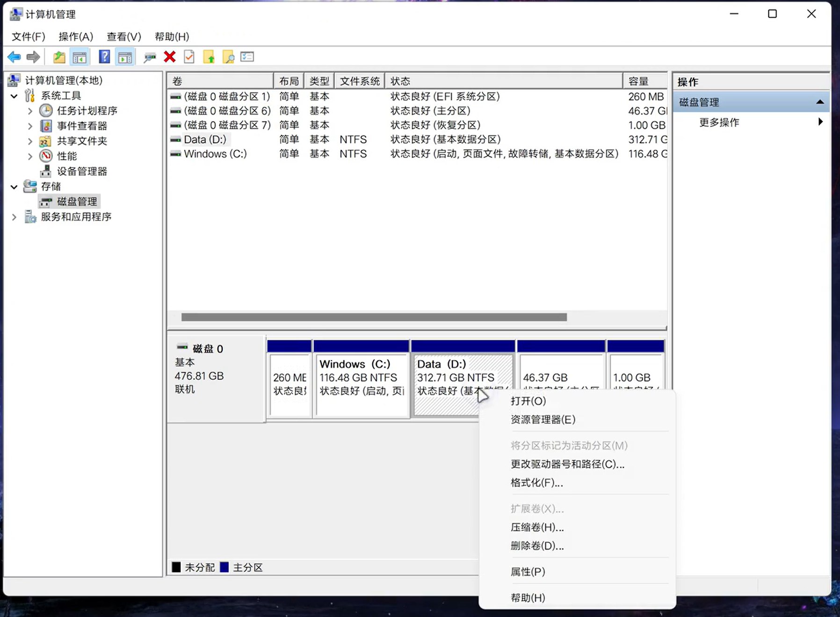Click the blue question mark help icon
The image size is (840, 617).
pyautogui.click(x=104, y=57)
